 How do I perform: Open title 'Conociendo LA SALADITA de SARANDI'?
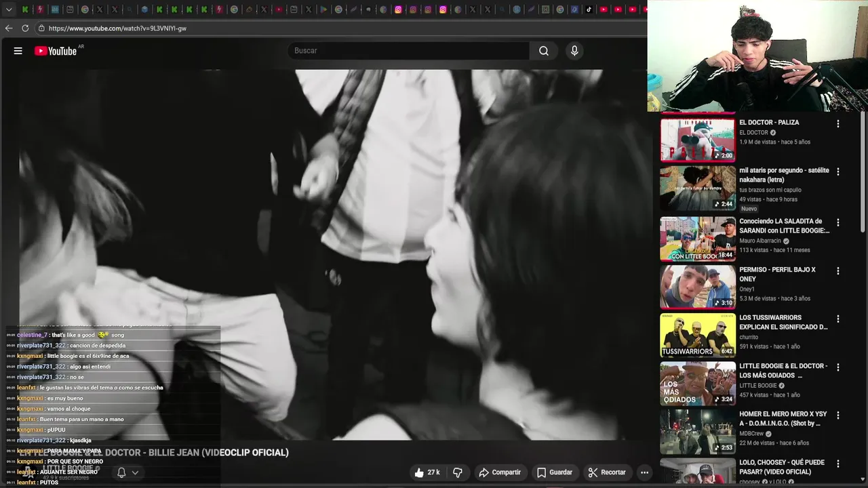point(784,226)
